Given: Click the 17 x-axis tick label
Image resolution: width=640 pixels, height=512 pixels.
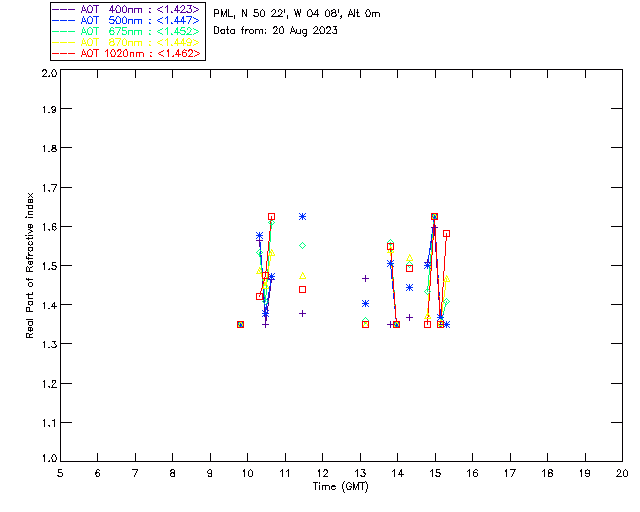Looking at the screenshot, I should pos(510,473).
